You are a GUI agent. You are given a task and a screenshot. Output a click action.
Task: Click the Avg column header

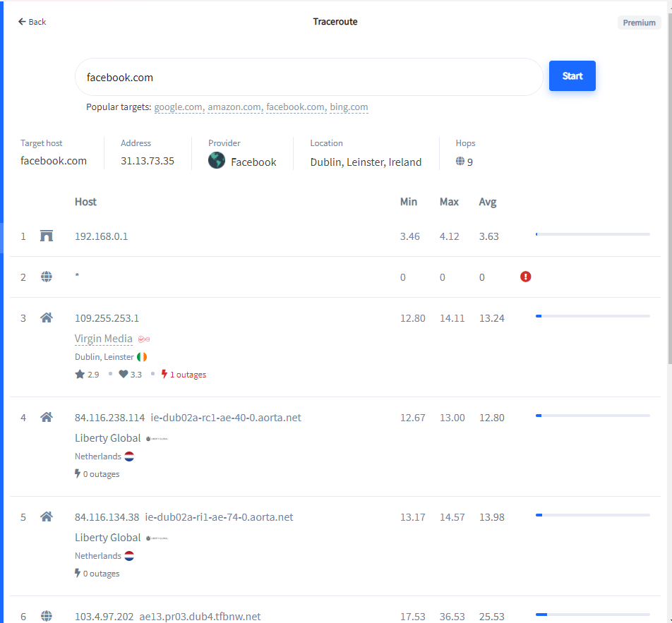(x=487, y=202)
